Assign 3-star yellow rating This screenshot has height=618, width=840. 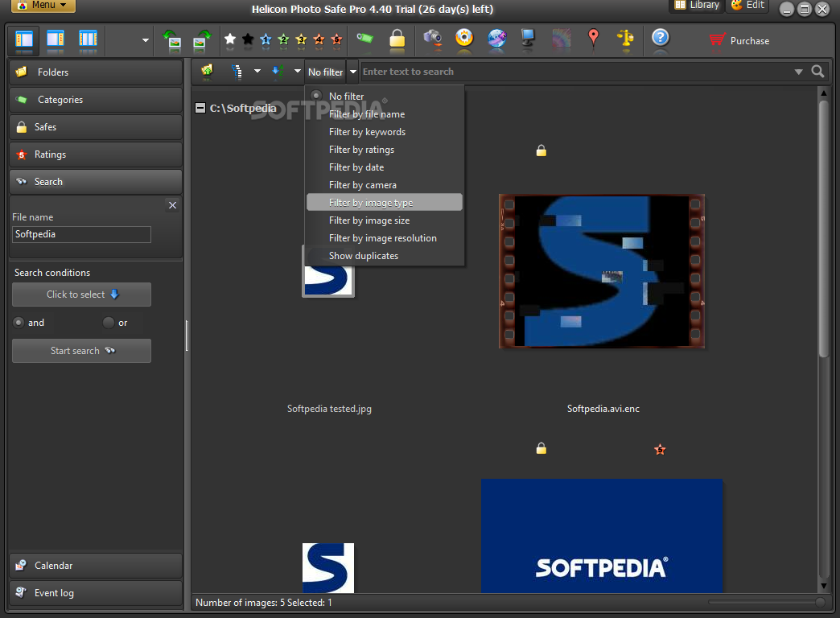coord(301,39)
